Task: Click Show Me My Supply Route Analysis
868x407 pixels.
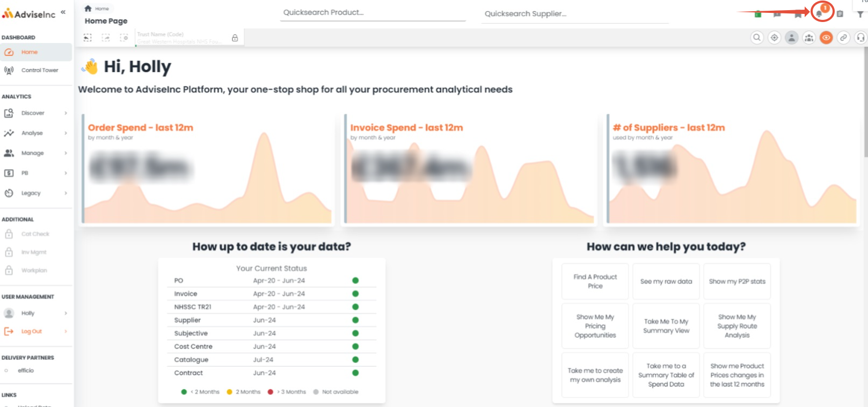Action: pyautogui.click(x=737, y=326)
